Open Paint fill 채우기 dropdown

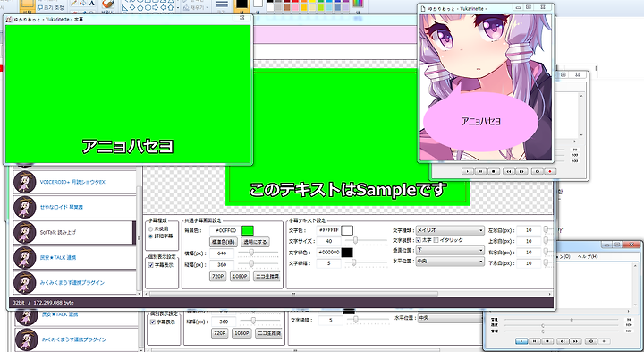click(196, 7)
